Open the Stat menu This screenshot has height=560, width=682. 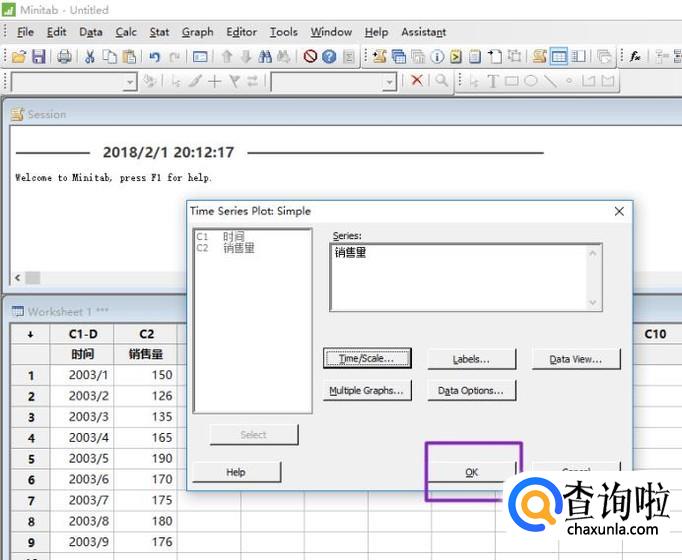159,32
